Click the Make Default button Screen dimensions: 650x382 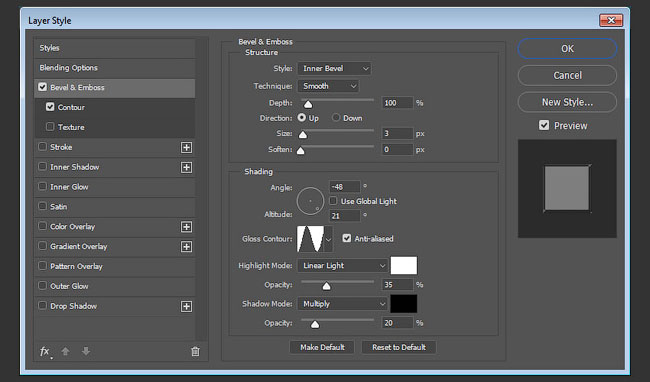point(322,347)
